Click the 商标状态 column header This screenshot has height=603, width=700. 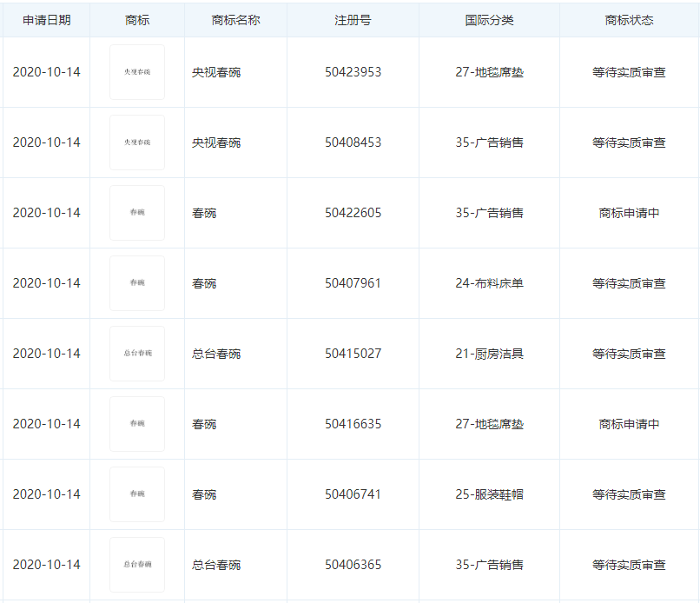point(629,20)
